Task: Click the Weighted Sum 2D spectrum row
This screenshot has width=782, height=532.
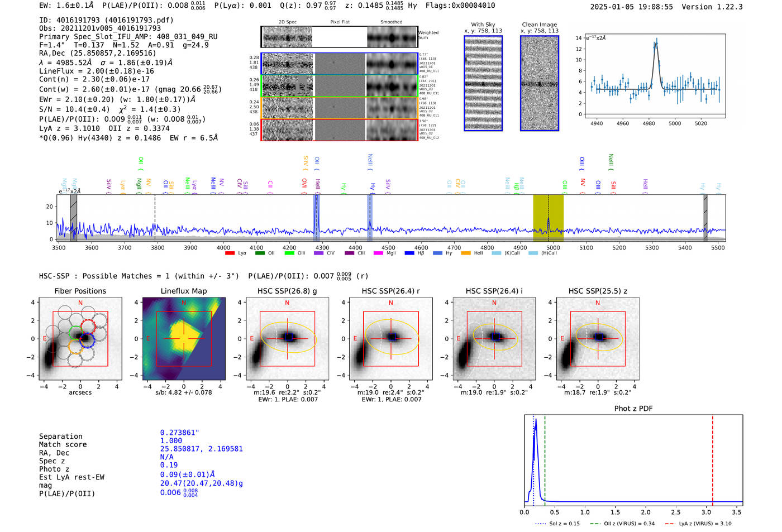Action: coord(340,37)
